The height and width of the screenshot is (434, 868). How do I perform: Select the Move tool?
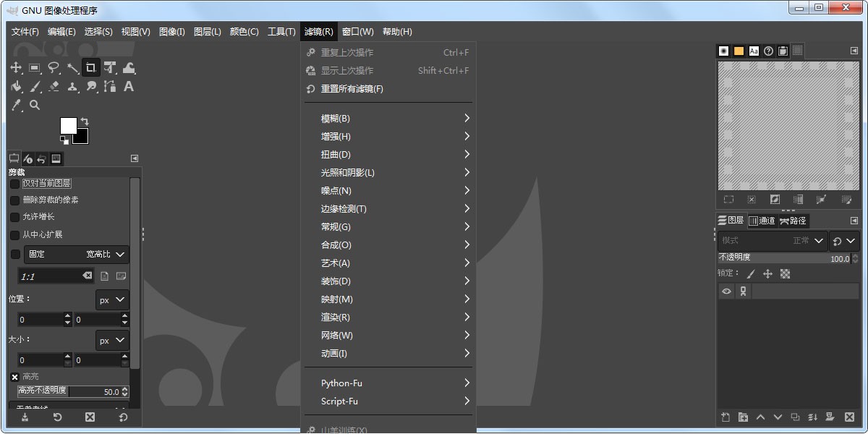16,67
